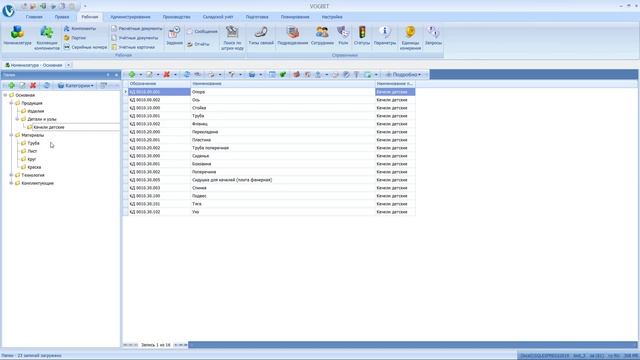640x360 pixels.
Task: Open Подразделения reference
Action: [x=292, y=36]
